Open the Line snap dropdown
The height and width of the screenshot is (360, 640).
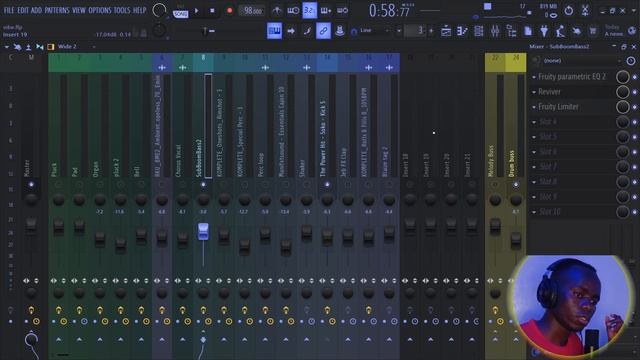375,31
